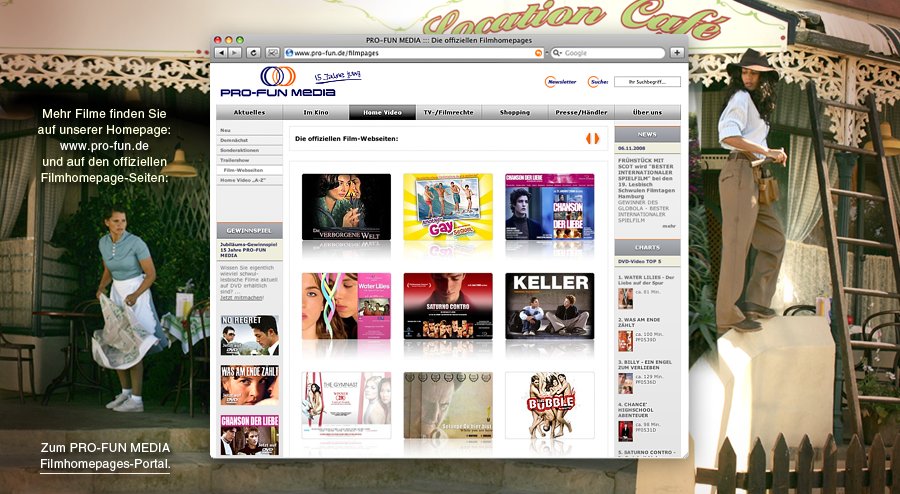Image resolution: width=900 pixels, height=494 pixels.
Task: Reload the page with the refresh button
Action: click(253, 53)
